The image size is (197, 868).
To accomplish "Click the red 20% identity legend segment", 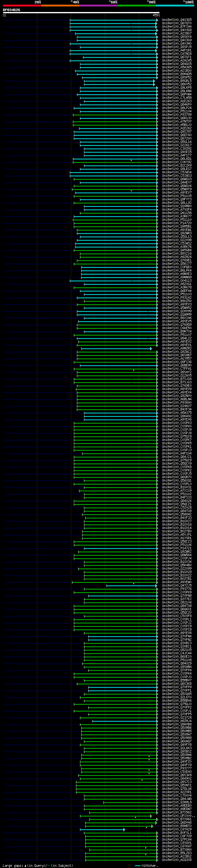I will pos(22,6).
